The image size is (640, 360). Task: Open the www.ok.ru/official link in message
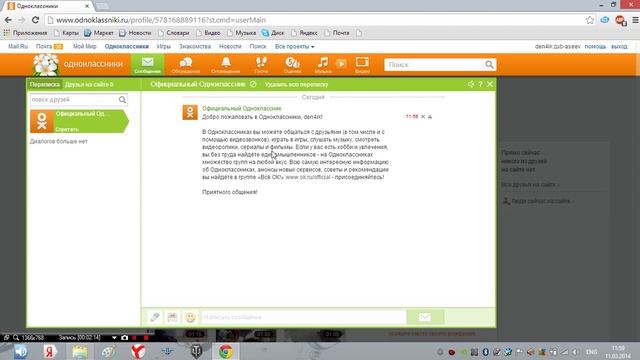(308, 177)
